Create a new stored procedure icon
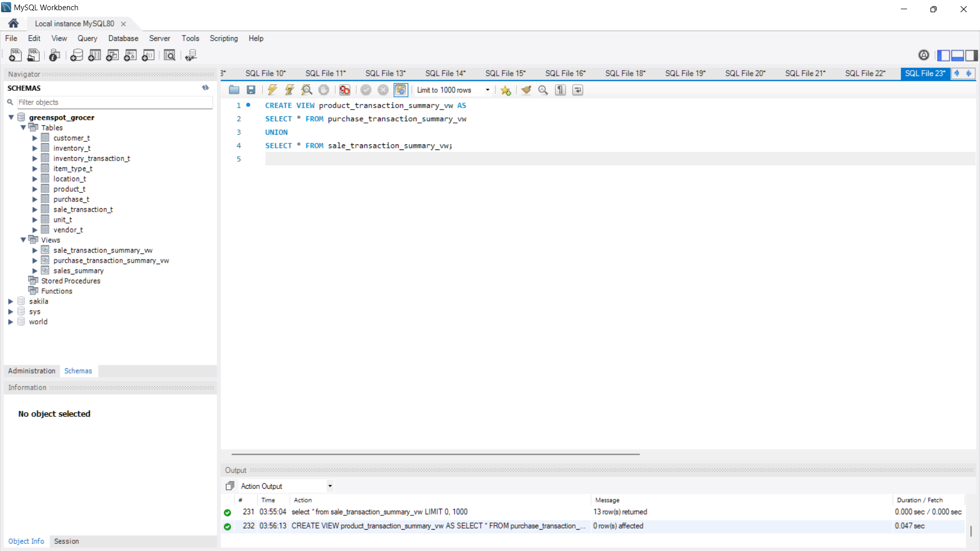Image resolution: width=980 pixels, height=551 pixels. 130,55
